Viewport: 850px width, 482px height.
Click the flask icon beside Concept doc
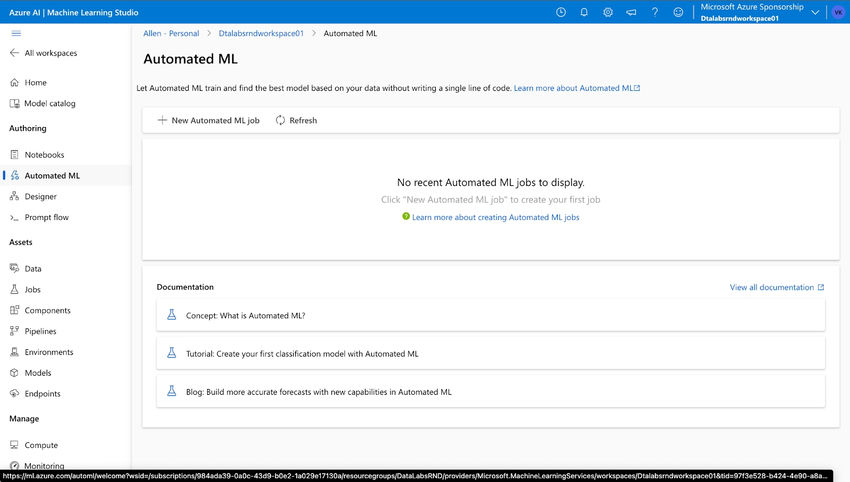[x=171, y=315]
